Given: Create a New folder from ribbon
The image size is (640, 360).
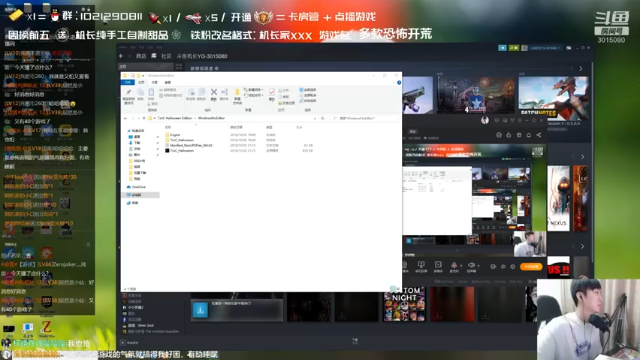Looking at the screenshot, I should (237, 96).
